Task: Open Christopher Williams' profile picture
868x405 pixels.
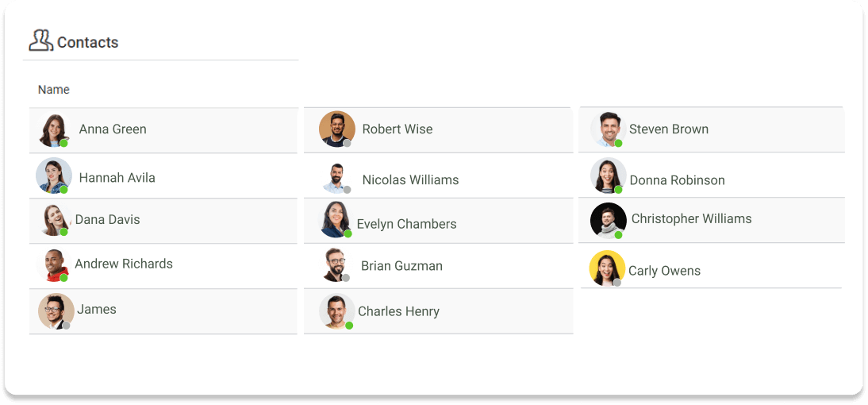Action: tap(608, 221)
